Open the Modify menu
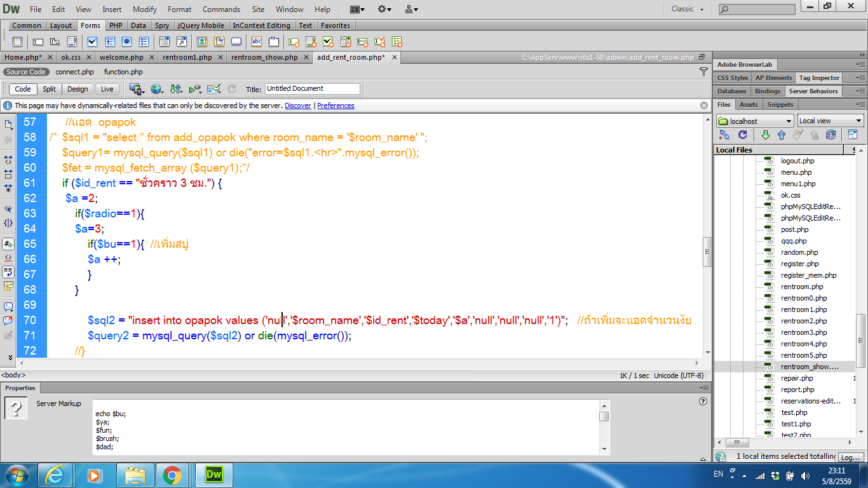Viewport: 868px width, 488px height. (145, 9)
